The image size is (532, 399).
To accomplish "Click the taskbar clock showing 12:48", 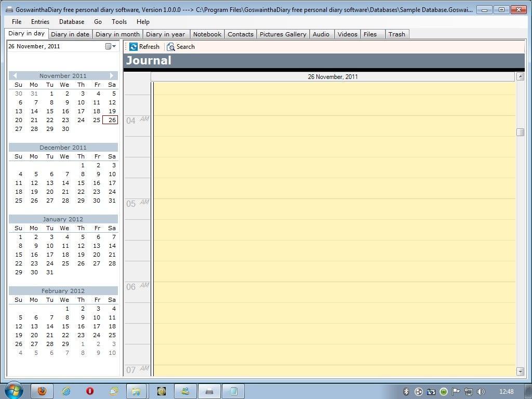I will [507, 392].
